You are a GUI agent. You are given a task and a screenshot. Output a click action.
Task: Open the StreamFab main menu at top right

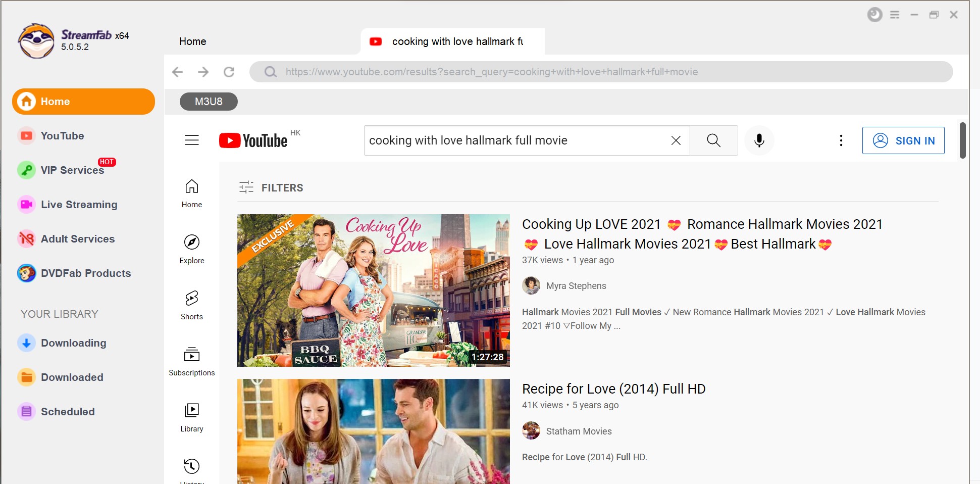[x=894, y=15]
